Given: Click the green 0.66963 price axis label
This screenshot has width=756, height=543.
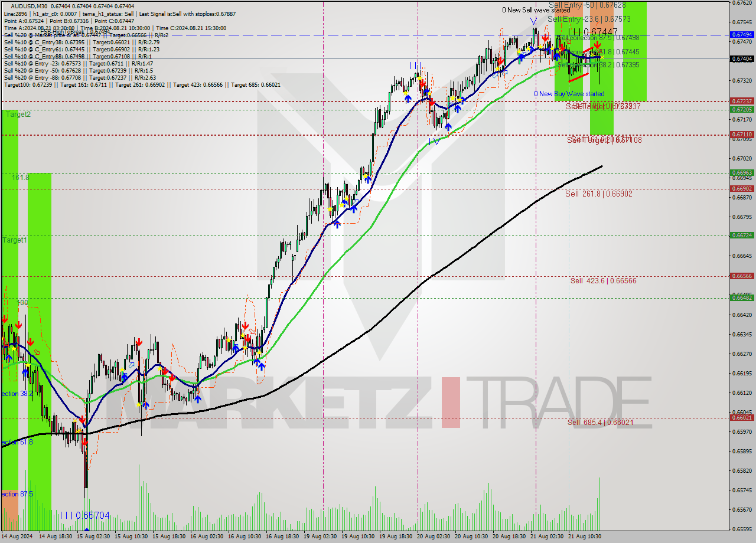Looking at the screenshot, I should pyautogui.click(x=742, y=173).
